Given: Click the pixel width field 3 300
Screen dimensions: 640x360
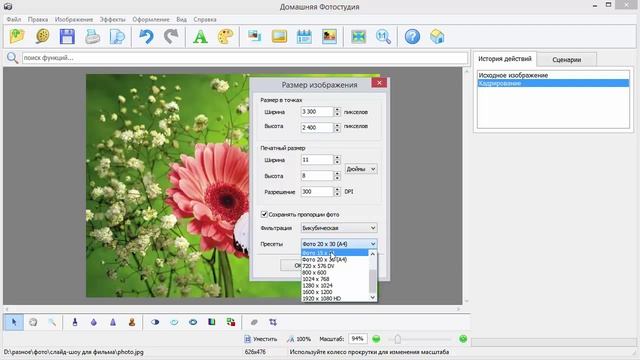Looking at the screenshot, I should [317, 111].
